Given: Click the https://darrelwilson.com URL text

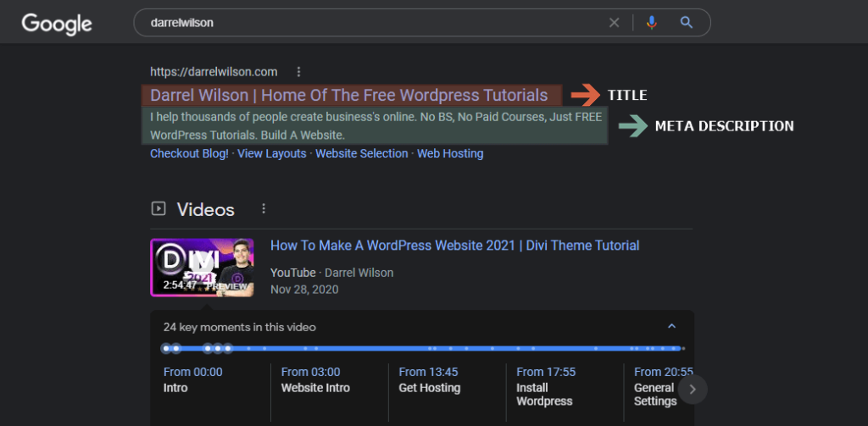Looking at the screenshot, I should click(x=214, y=71).
